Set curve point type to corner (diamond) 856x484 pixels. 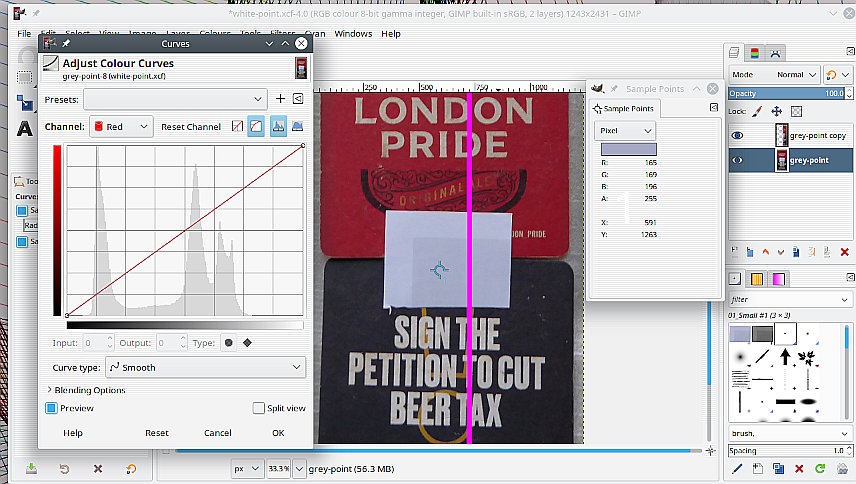pos(247,343)
